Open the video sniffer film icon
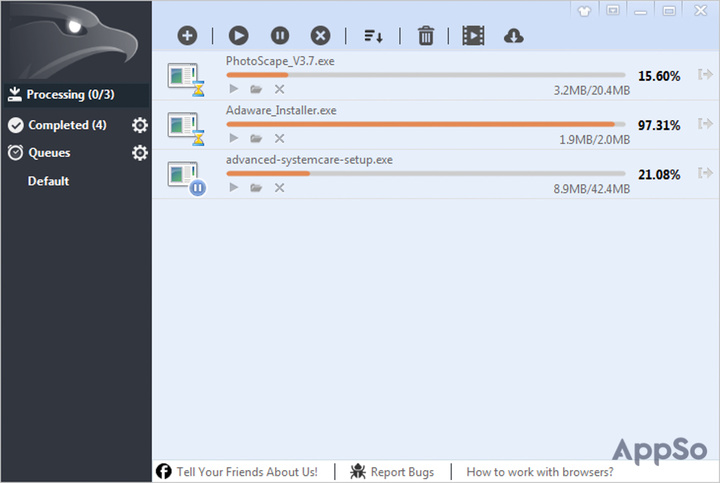720x483 pixels. pyautogui.click(x=473, y=36)
